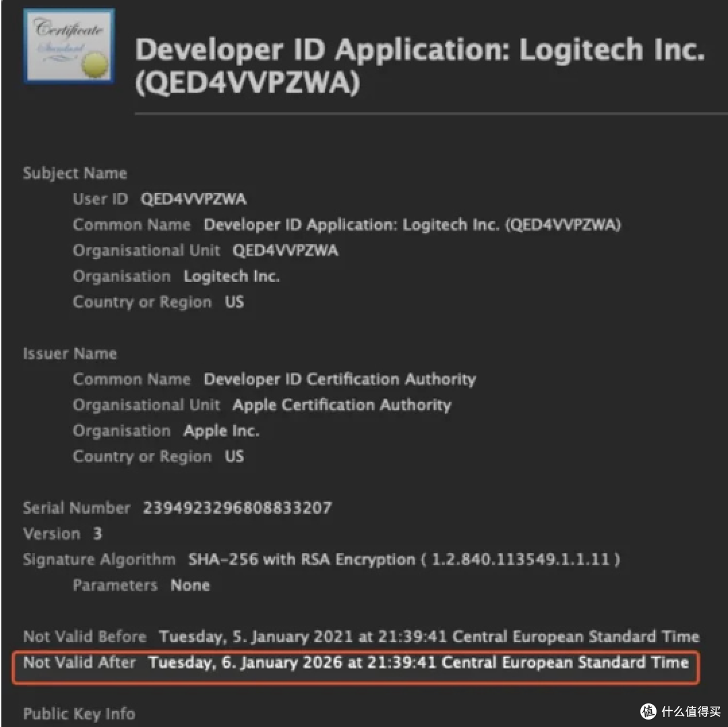Image resolution: width=728 pixels, height=727 pixels.
Task: Click the 'Issuer Name' section heading
Action: pos(69,353)
